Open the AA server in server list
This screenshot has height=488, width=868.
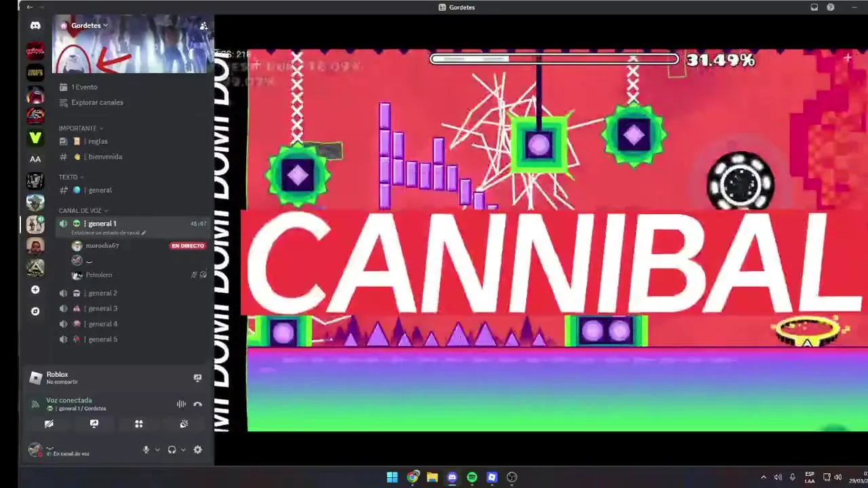(35, 159)
